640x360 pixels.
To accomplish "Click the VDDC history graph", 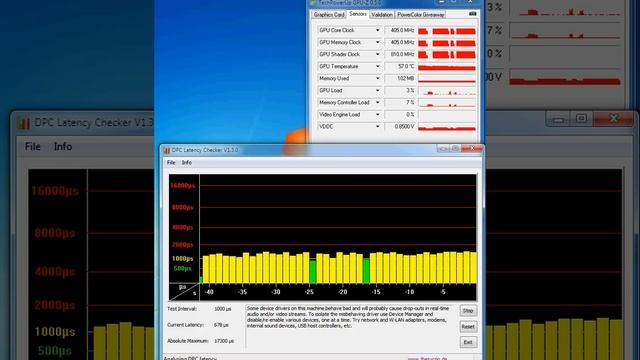I will point(447,127).
